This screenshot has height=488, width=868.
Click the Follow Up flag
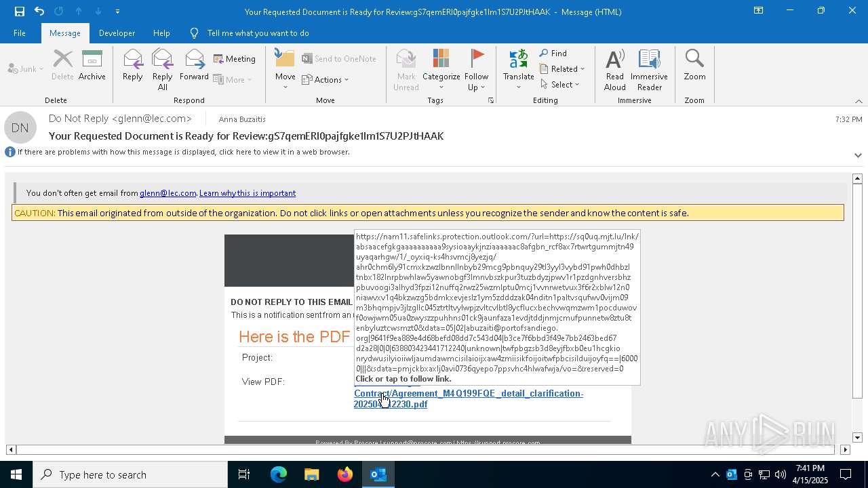(x=476, y=70)
